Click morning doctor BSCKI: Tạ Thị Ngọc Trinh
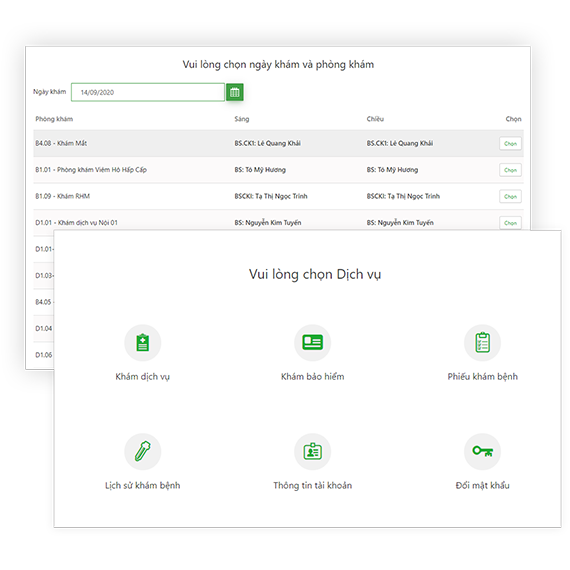 (271, 196)
